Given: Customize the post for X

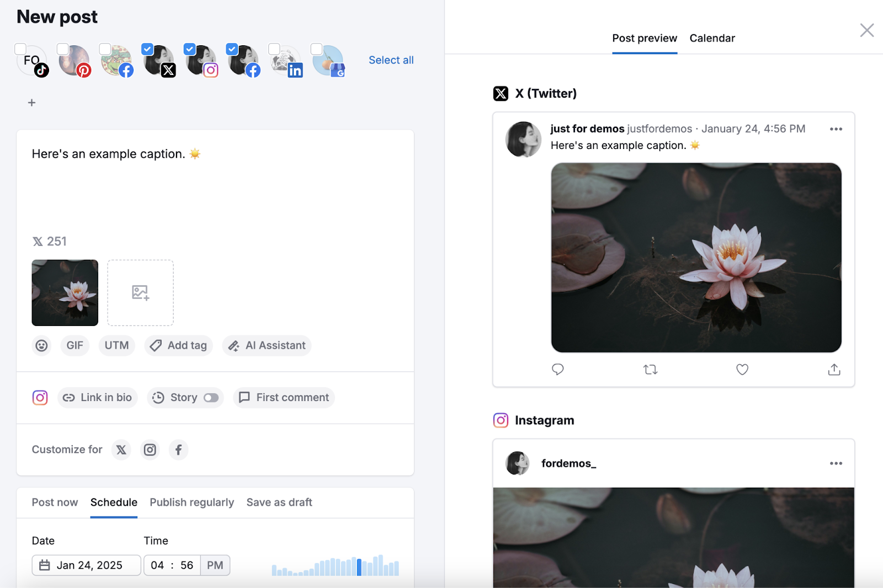Looking at the screenshot, I should (121, 450).
